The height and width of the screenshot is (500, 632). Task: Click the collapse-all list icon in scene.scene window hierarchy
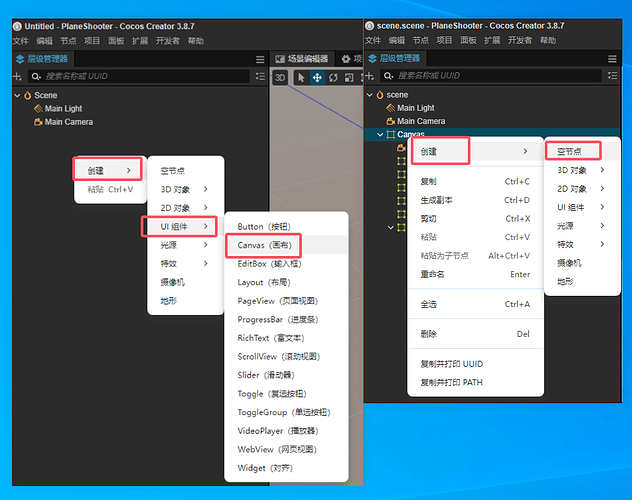(613, 76)
